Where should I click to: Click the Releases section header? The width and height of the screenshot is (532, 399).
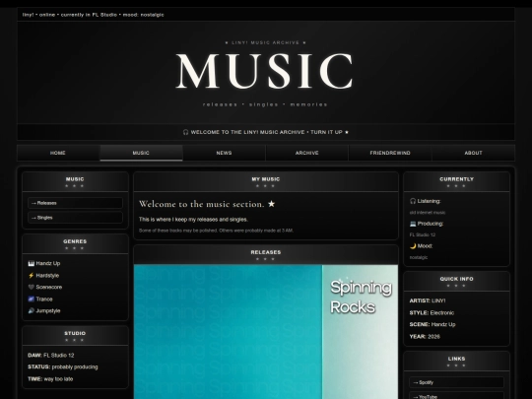pyautogui.click(x=266, y=254)
